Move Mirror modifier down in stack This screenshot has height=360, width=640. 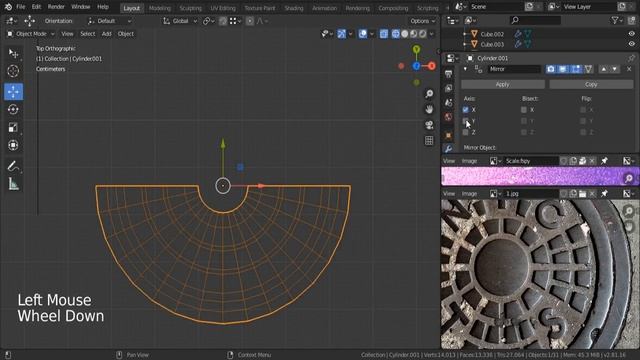click(614, 69)
